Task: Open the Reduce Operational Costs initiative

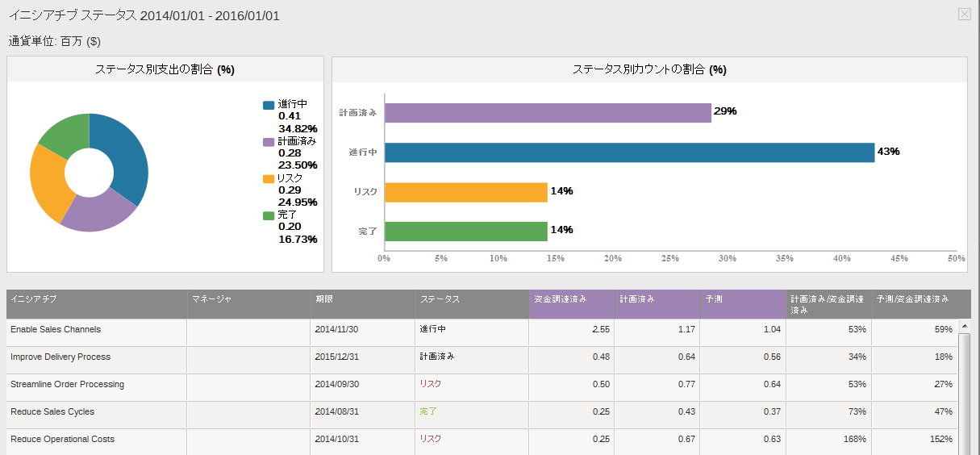Action: 62,439
